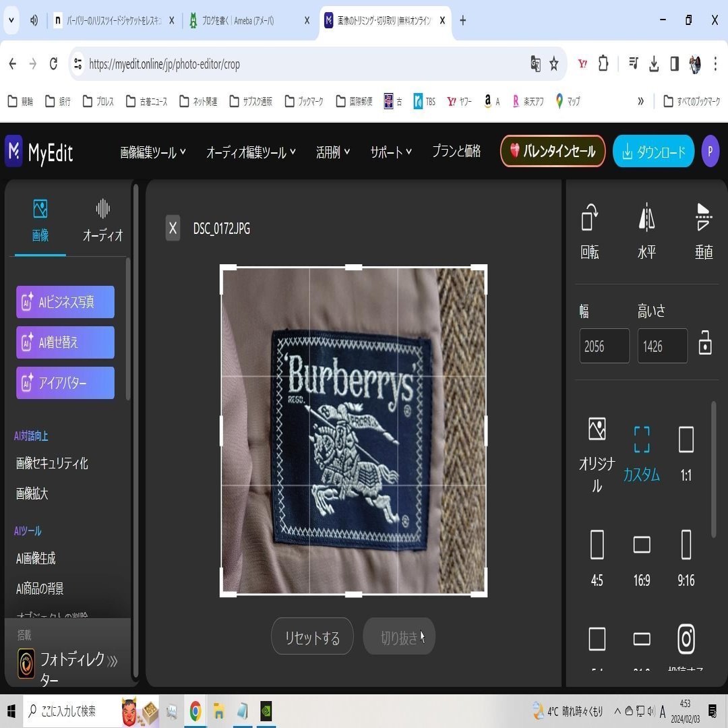Expand 活用例 dropdown menu

[x=333, y=152]
